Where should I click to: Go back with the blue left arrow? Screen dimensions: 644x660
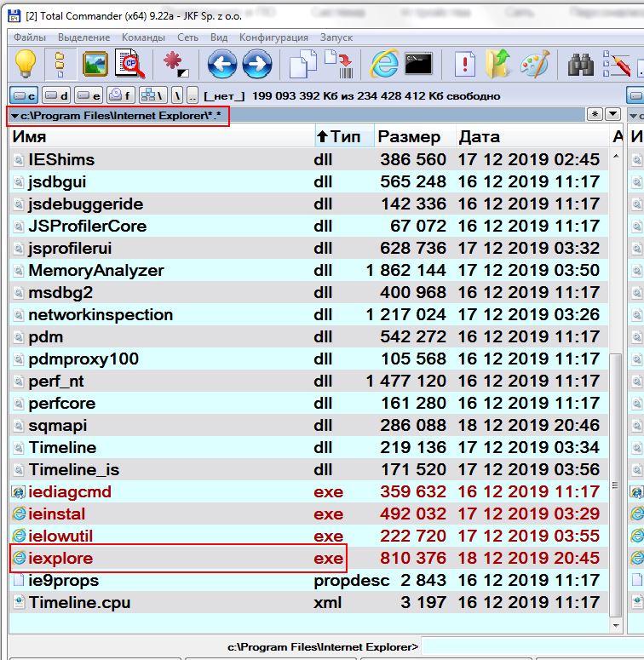coord(222,64)
